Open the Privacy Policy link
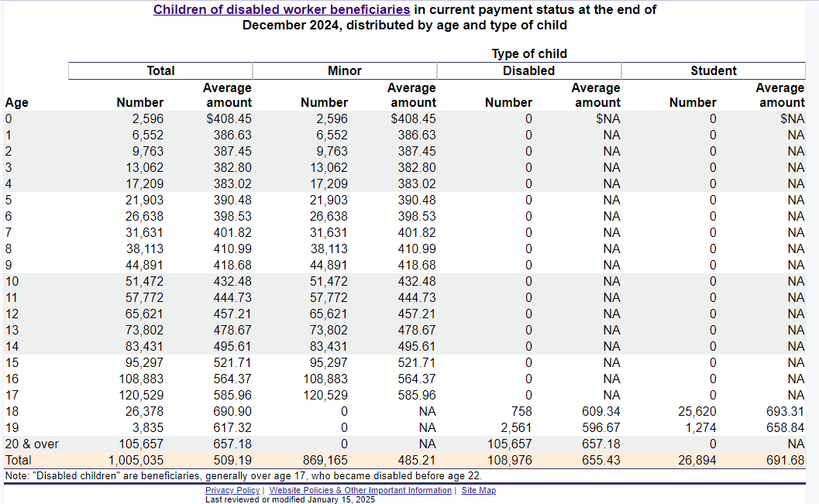Viewport: 819px width, 504px height. coord(232,490)
